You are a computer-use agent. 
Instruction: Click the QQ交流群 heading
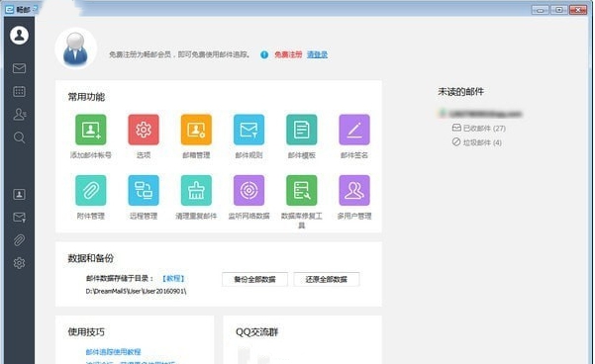coord(256,332)
